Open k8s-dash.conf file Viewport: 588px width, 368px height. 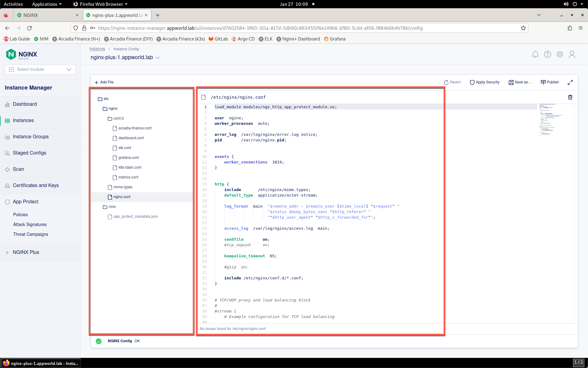pos(127,167)
